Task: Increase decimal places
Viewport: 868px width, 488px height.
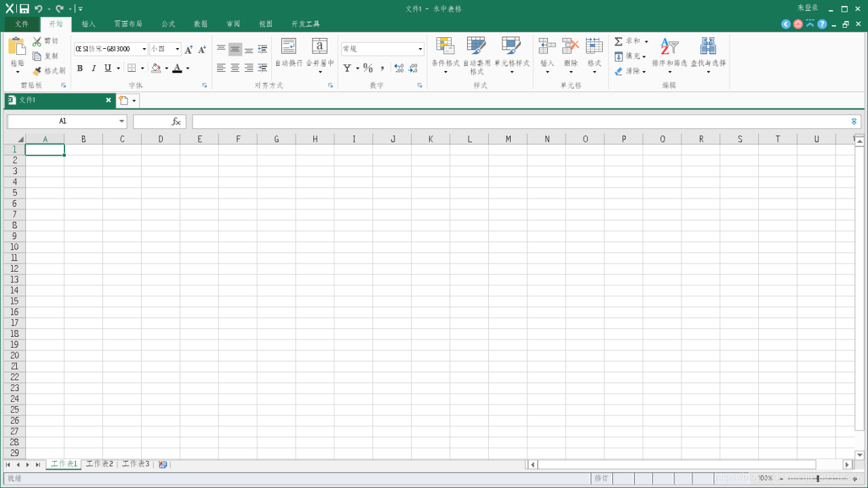Action: (399, 68)
